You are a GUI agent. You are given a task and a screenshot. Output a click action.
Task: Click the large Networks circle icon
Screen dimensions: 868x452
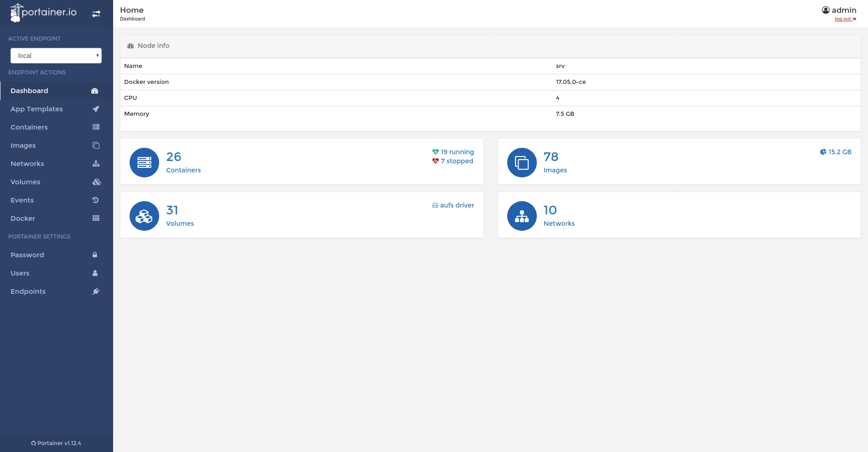click(x=522, y=216)
